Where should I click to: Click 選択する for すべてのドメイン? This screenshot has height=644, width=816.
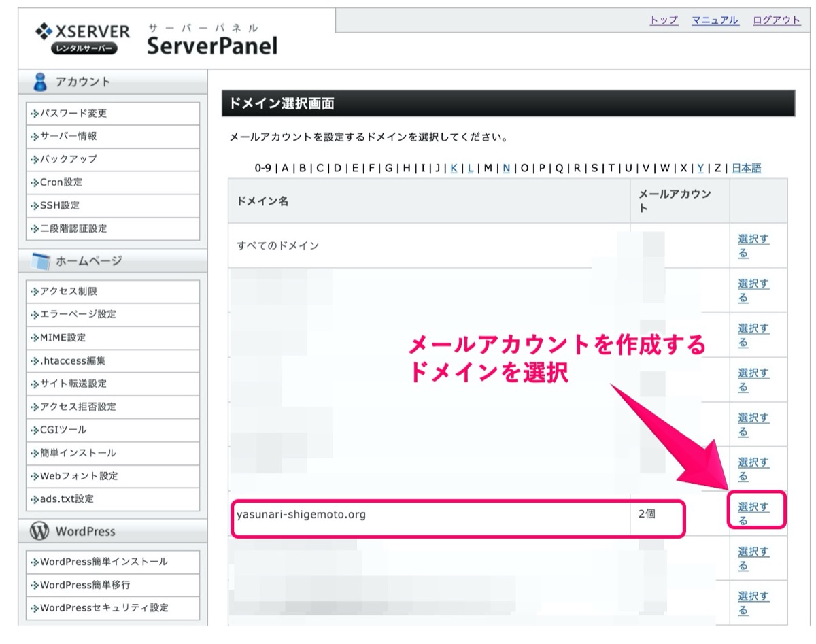tap(753, 246)
